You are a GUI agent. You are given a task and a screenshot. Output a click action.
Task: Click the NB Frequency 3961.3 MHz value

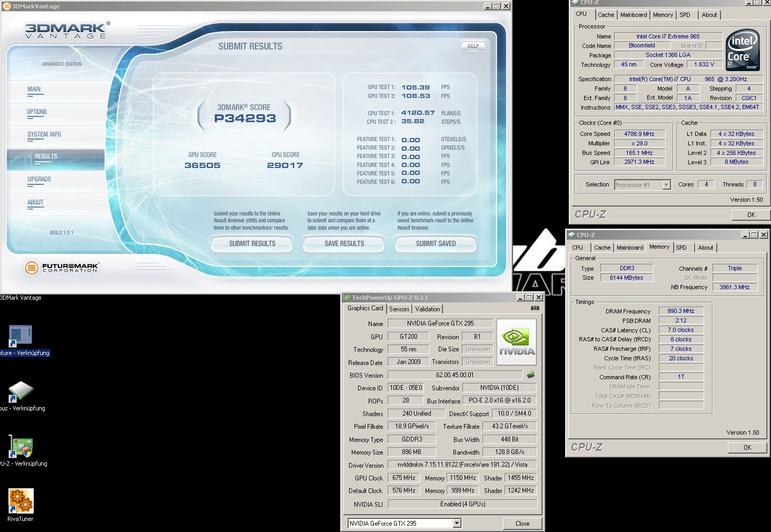[735, 287]
